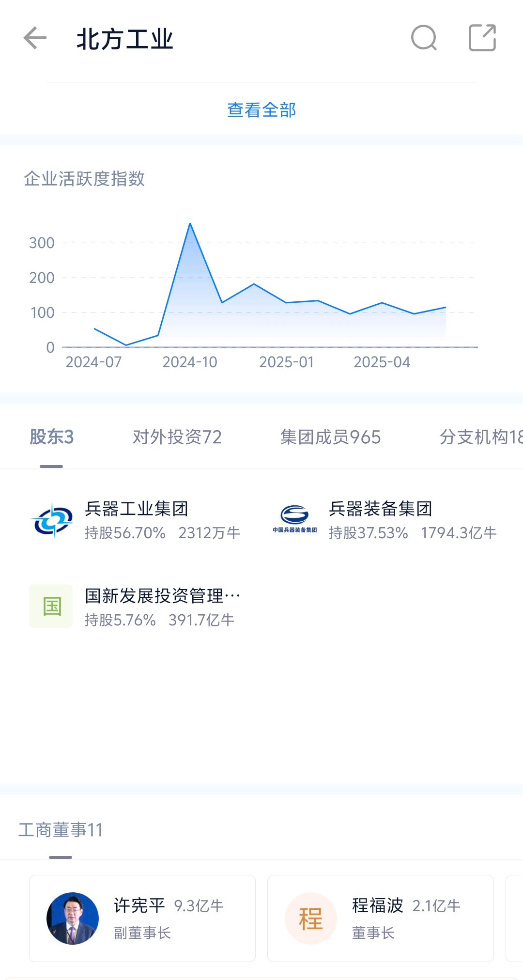Screen dimensions: 523x980
Task: Open 许宪平's profile photo
Action: coord(73,918)
